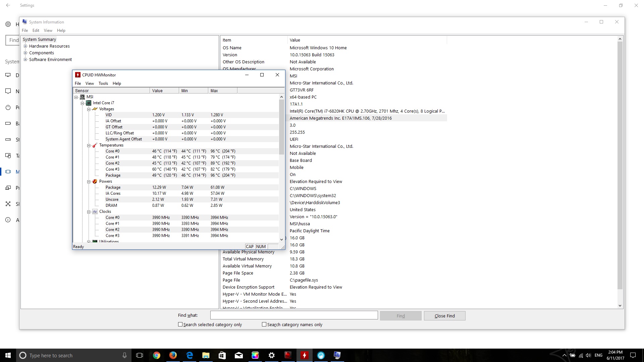Click the Close Find button
The image size is (644, 362).
point(444,316)
